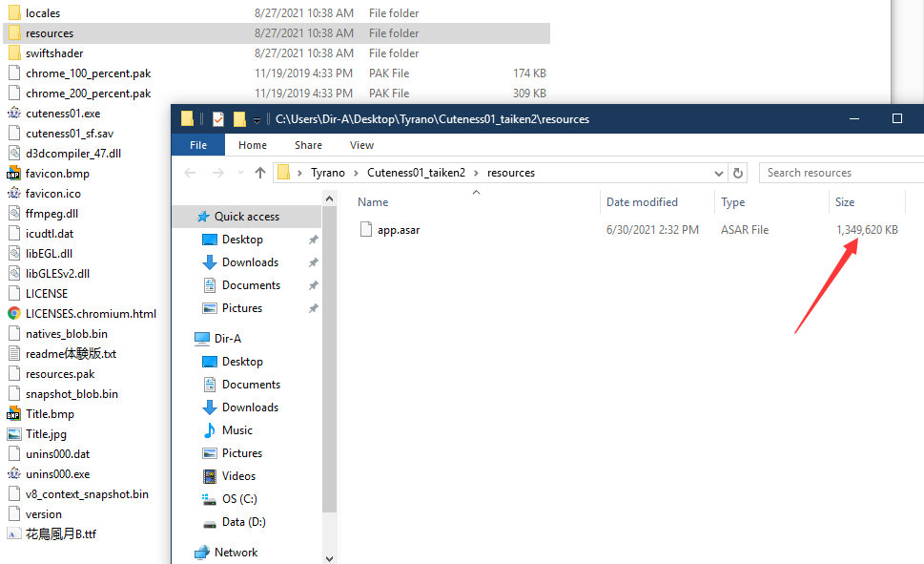The image size is (924, 564).
Task: Select Network in the navigation pane
Action: [236, 553]
